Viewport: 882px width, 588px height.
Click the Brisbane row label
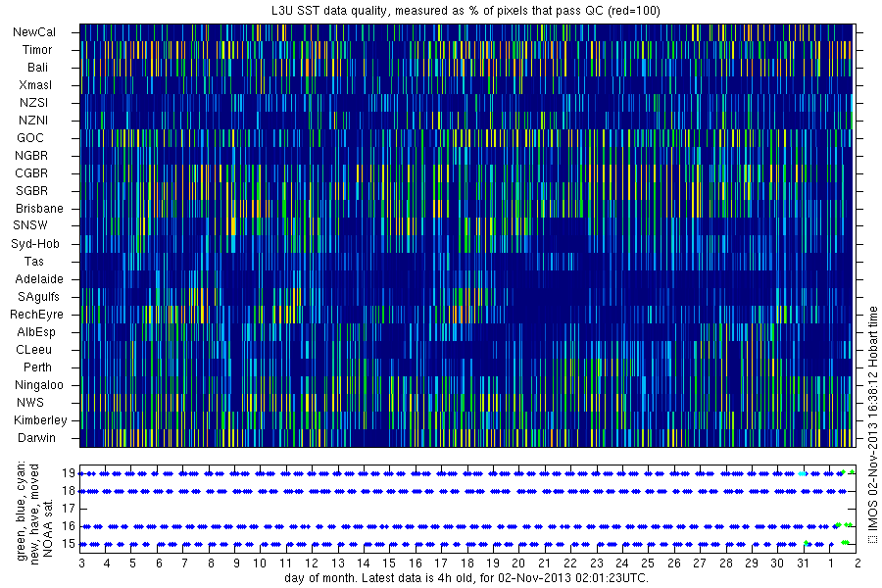coord(39,209)
